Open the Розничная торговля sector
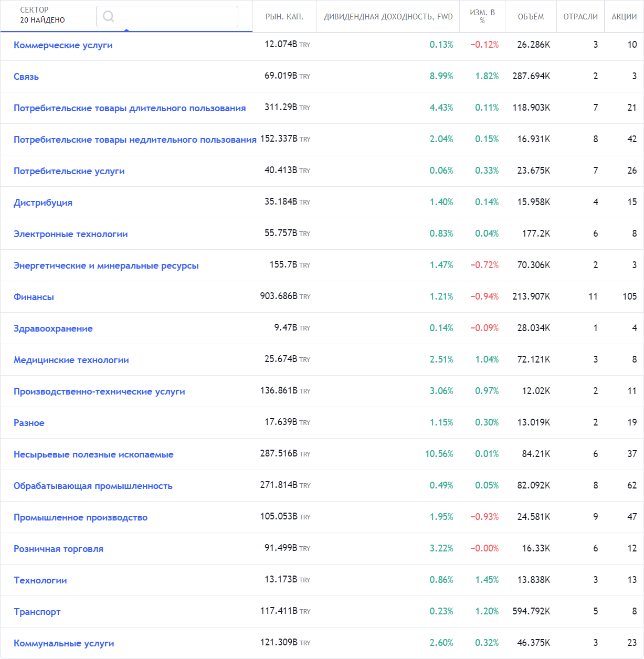This screenshot has width=644, height=659. coord(58,549)
